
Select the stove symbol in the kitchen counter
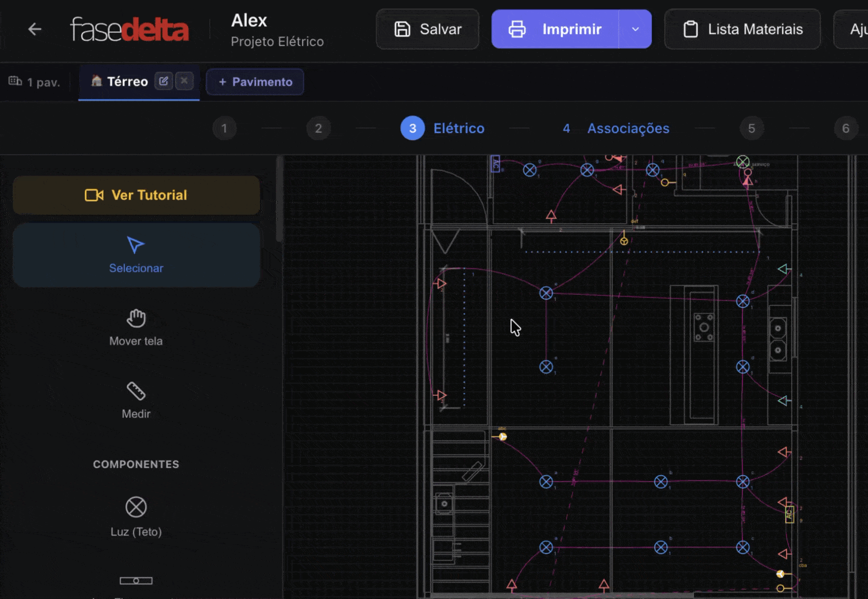[704, 328]
